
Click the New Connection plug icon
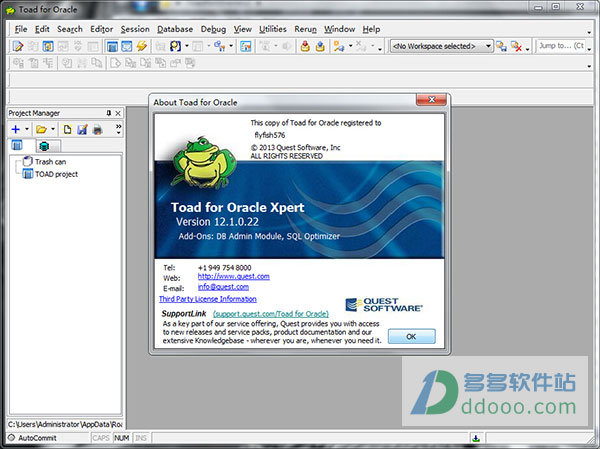(x=338, y=46)
